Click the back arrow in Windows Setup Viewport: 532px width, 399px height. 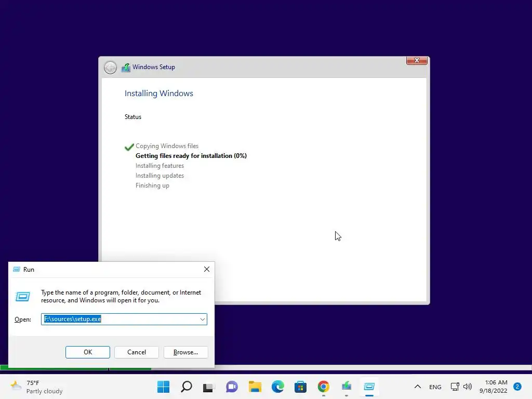tap(110, 68)
